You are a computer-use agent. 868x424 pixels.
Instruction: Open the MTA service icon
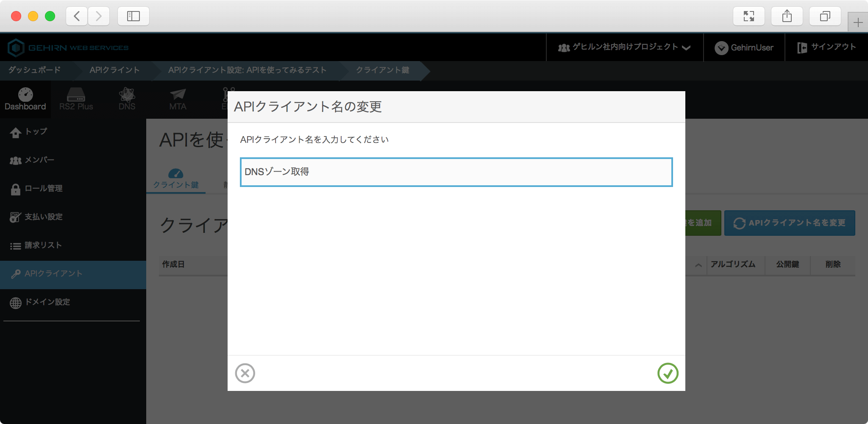click(178, 99)
